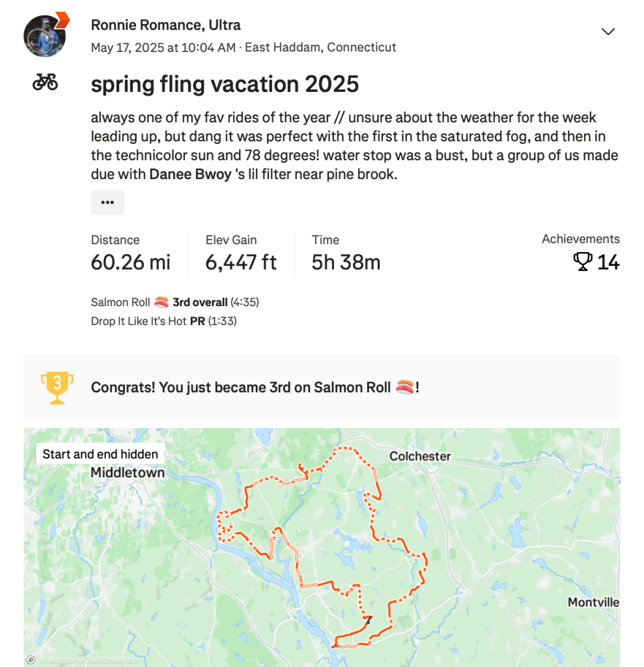Click the Mapbox logo on the map
This screenshot has height=667, width=644.
31,659
